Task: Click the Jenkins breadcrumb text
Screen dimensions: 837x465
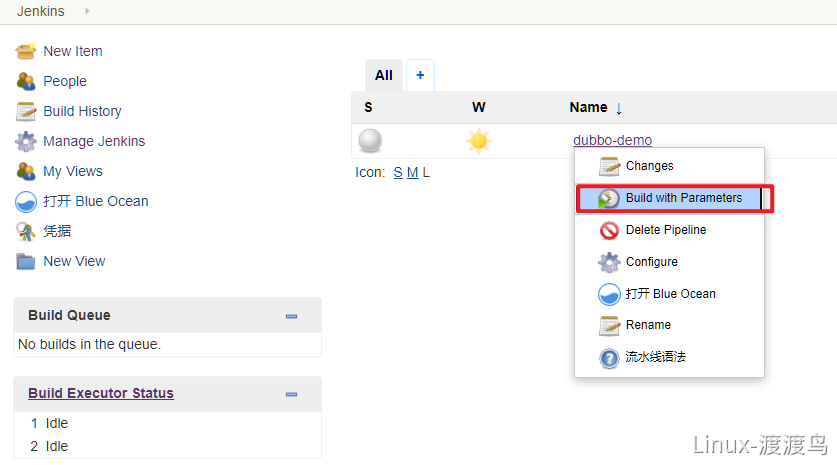Action: point(41,11)
